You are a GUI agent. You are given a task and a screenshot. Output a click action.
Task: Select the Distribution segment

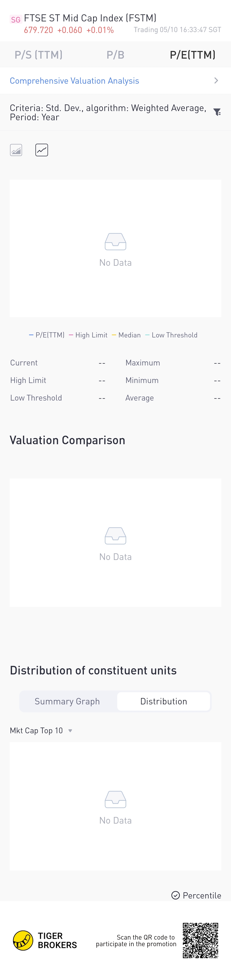164,701
